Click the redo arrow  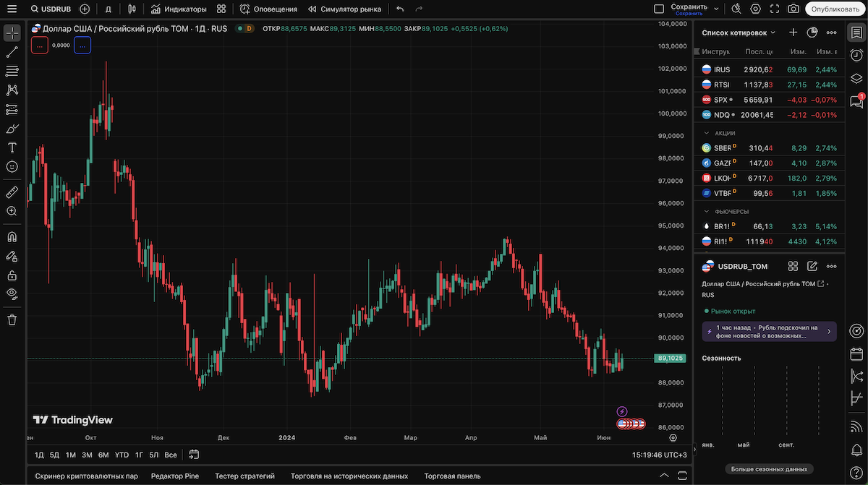(420, 9)
